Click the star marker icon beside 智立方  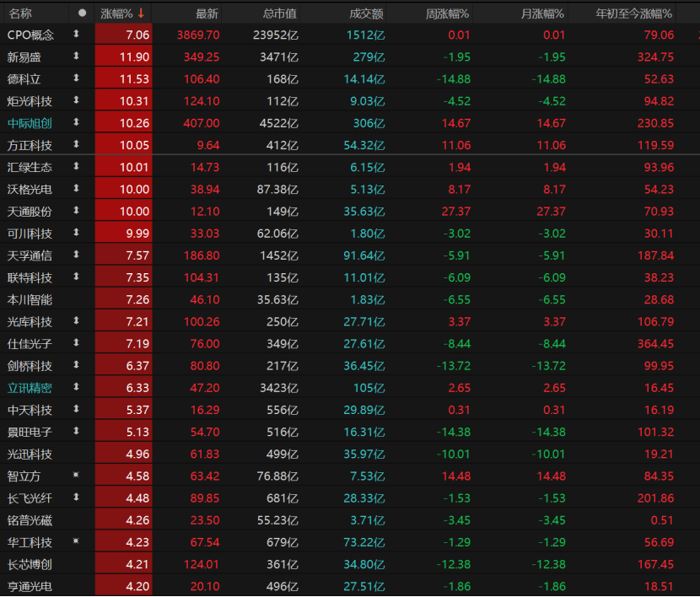click(76, 476)
